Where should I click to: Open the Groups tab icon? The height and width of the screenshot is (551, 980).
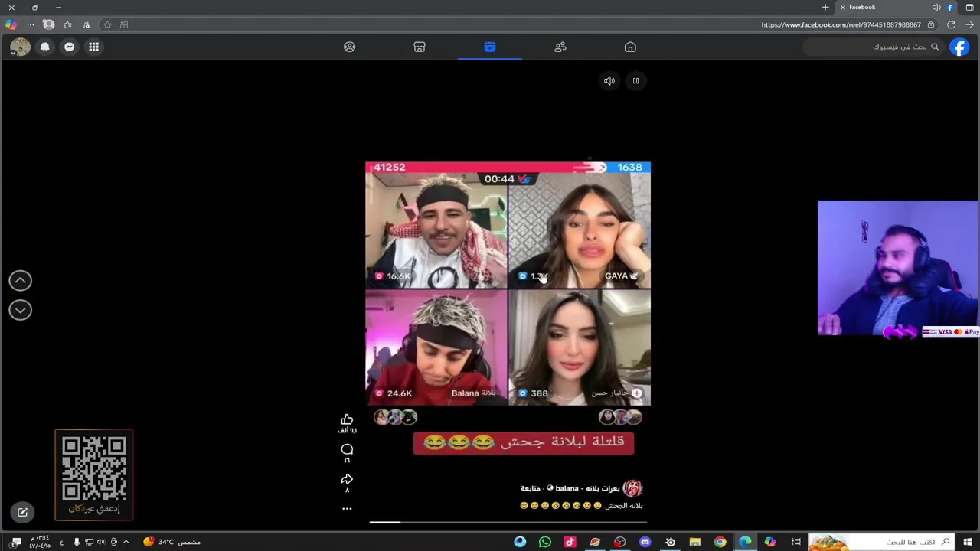349,47
